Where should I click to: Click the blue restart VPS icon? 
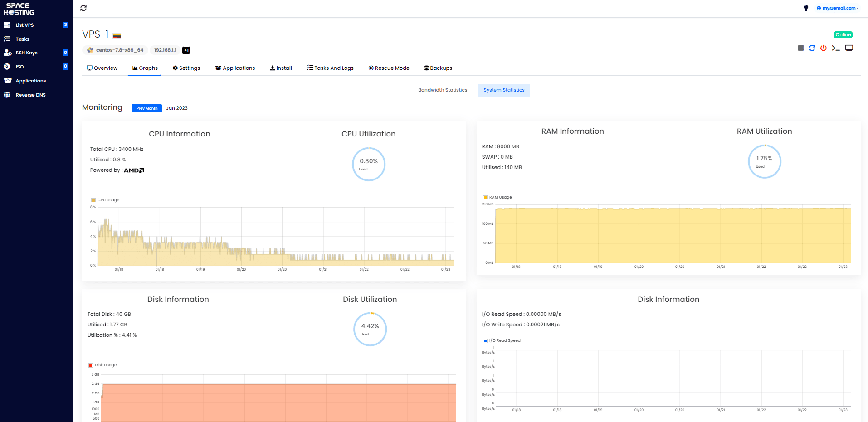[x=812, y=48]
